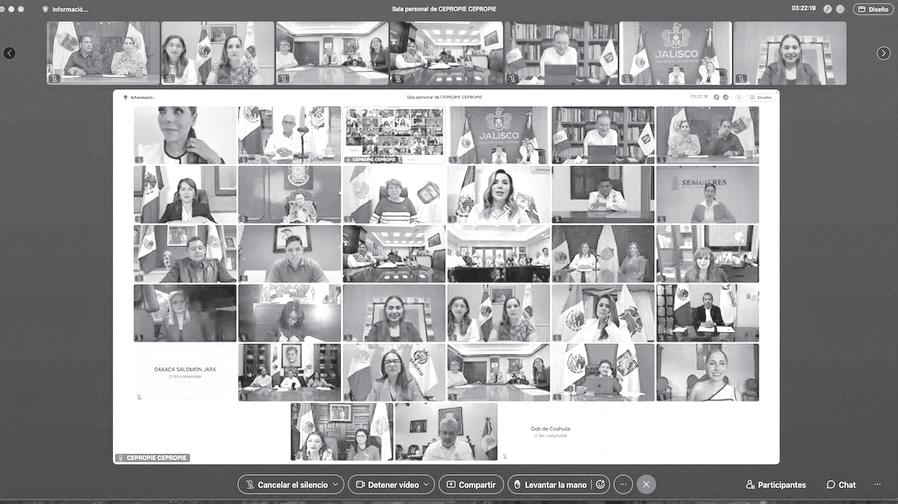Click the Información shield icon at top left
The height and width of the screenshot is (504, 898).
45,9
